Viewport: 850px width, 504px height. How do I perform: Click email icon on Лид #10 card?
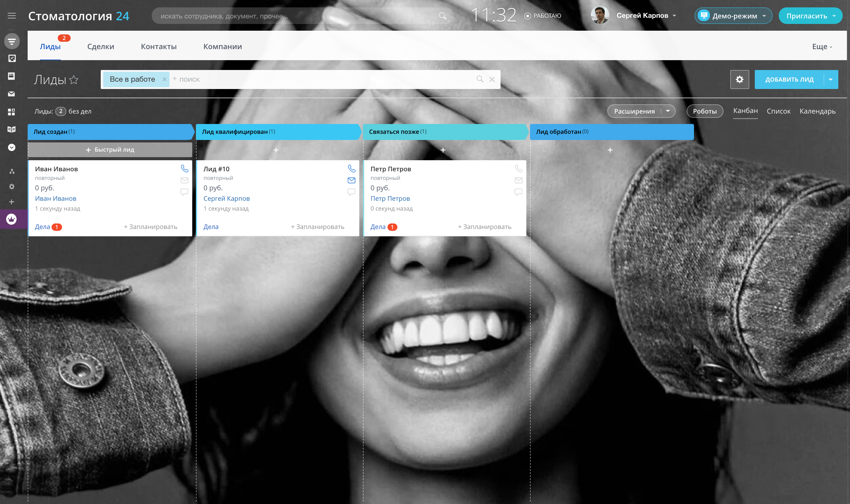pos(351,180)
